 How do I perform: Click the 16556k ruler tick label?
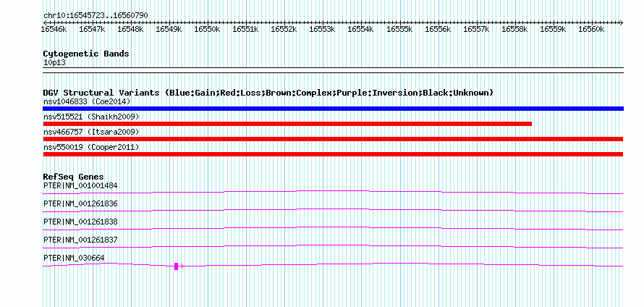(438, 29)
